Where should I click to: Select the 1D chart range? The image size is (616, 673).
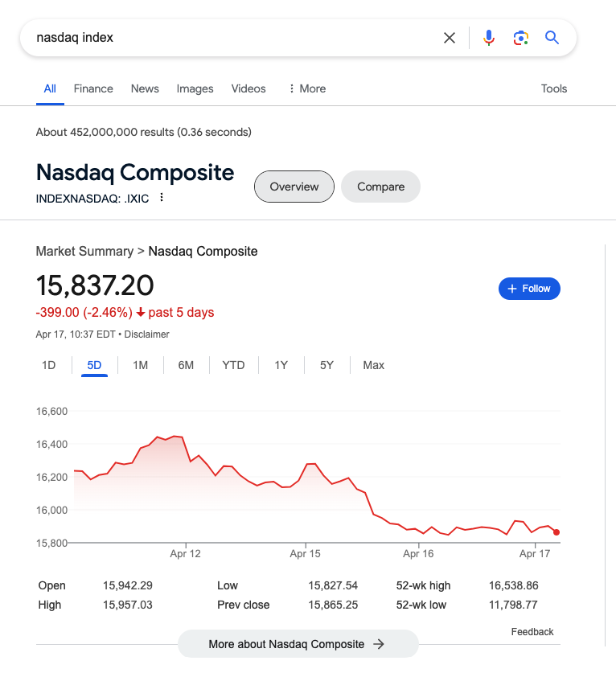(x=48, y=365)
